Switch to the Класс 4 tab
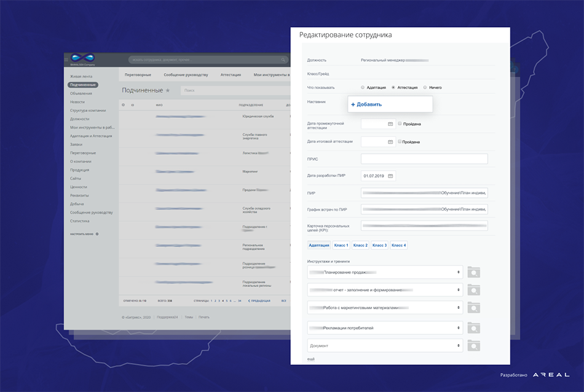 tap(398, 245)
